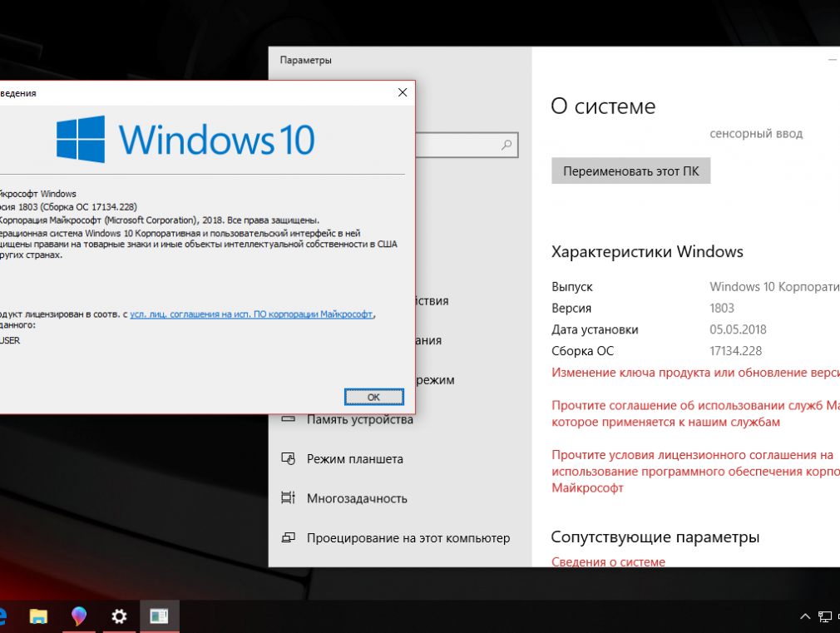
Task: Open "Прочтите условия лицензионного соглашения" link
Action: [695, 471]
